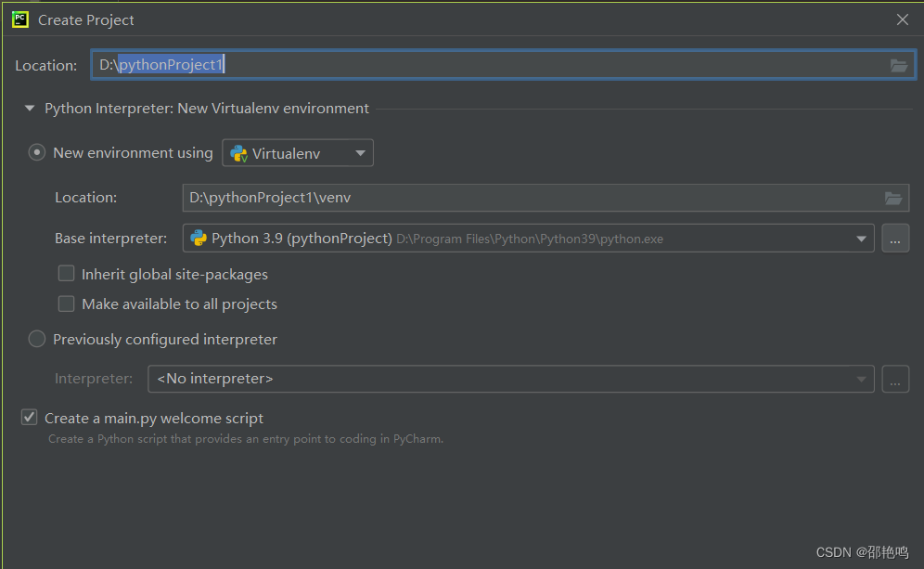Click the folder icon next to the venv Location field
Viewport: 924px width, 569px height.
(892, 197)
